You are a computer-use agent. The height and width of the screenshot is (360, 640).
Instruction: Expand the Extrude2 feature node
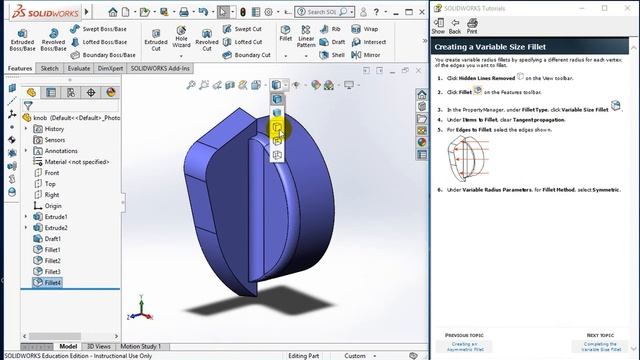26,228
